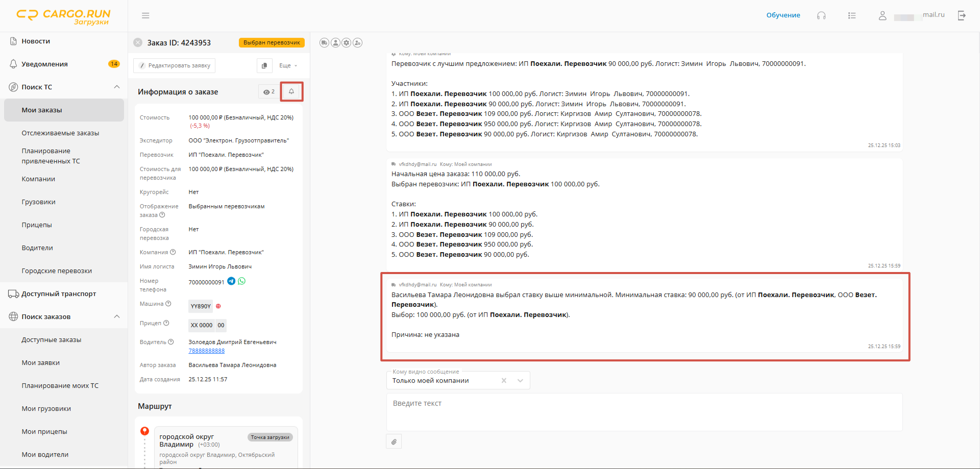Open the Обучение link

783,15
